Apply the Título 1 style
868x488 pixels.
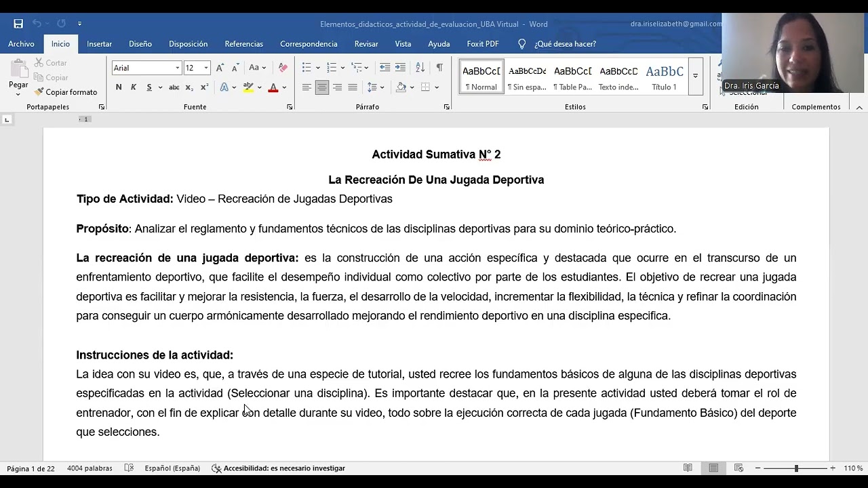coord(664,76)
